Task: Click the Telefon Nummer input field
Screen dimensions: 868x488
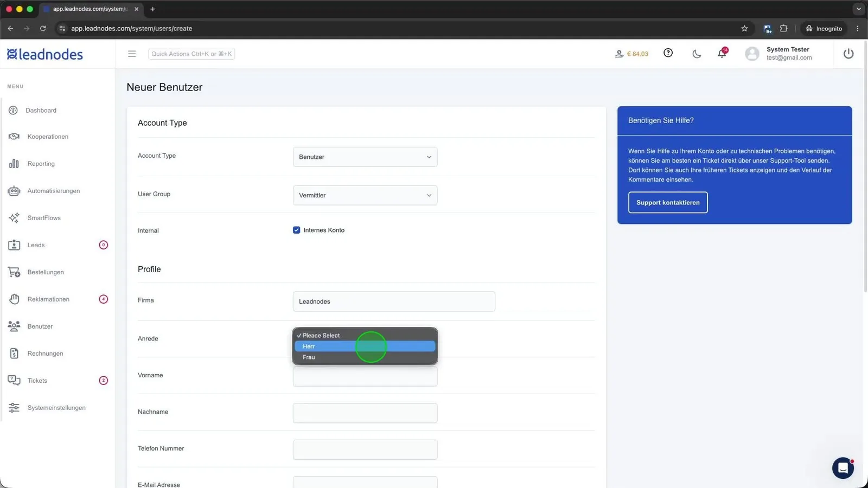Action: point(365,450)
